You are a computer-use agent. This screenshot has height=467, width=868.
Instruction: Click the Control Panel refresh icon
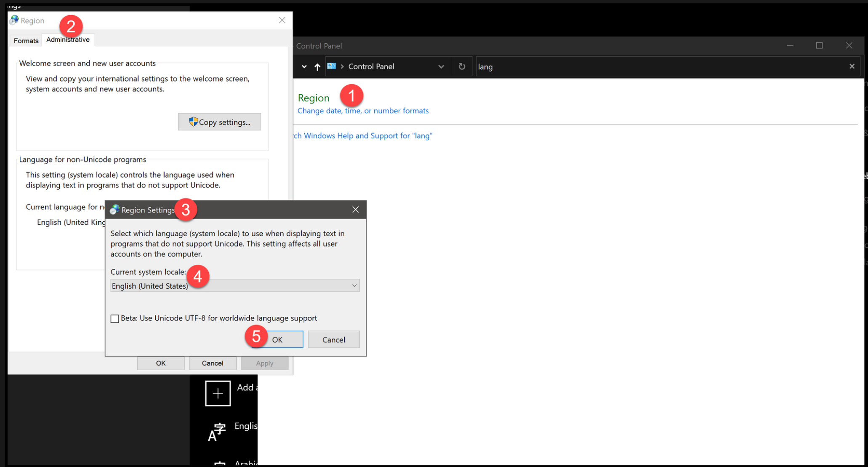click(x=462, y=66)
